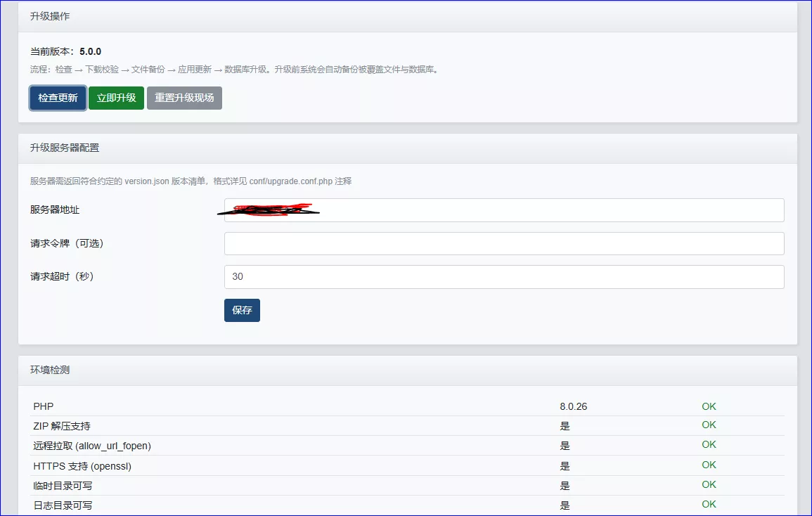Viewport: 812px width, 516px height.
Task: Select the PHP row in environment check
Action: click(407, 406)
